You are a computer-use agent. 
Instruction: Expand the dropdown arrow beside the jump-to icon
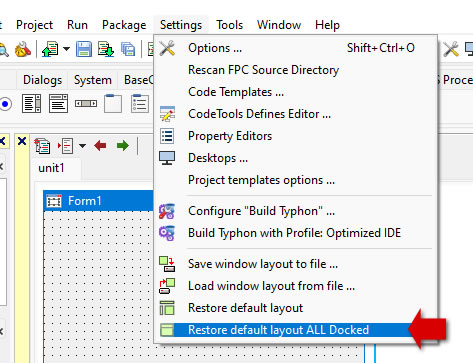click(82, 146)
